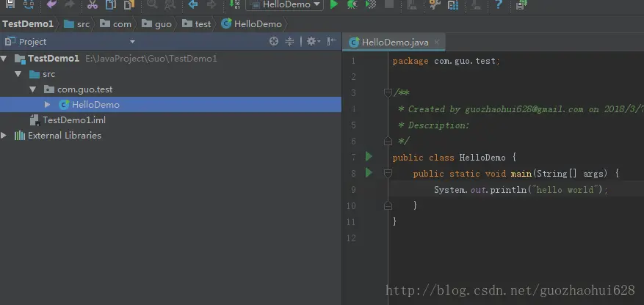The height and width of the screenshot is (305, 644).
Task: Place cursor on 'package com.guo.test;' line
Action: click(x=446, y=61)
